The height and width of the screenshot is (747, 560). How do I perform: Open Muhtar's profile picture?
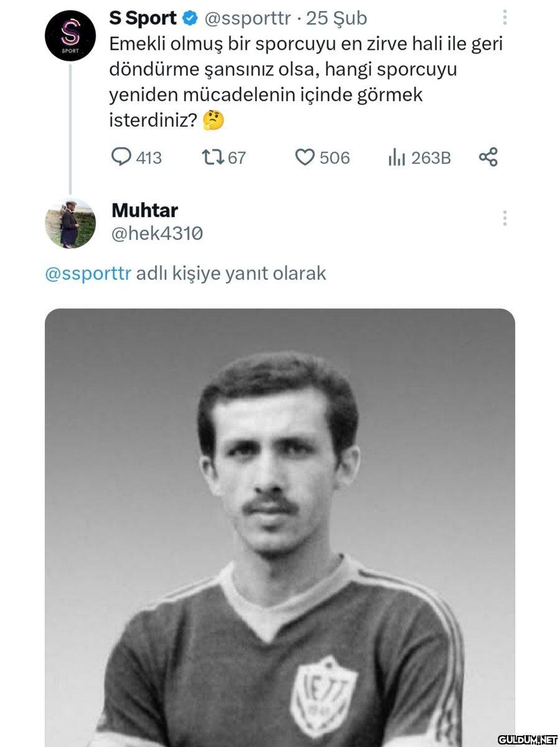pyautogui.click(x=70, y=223)
